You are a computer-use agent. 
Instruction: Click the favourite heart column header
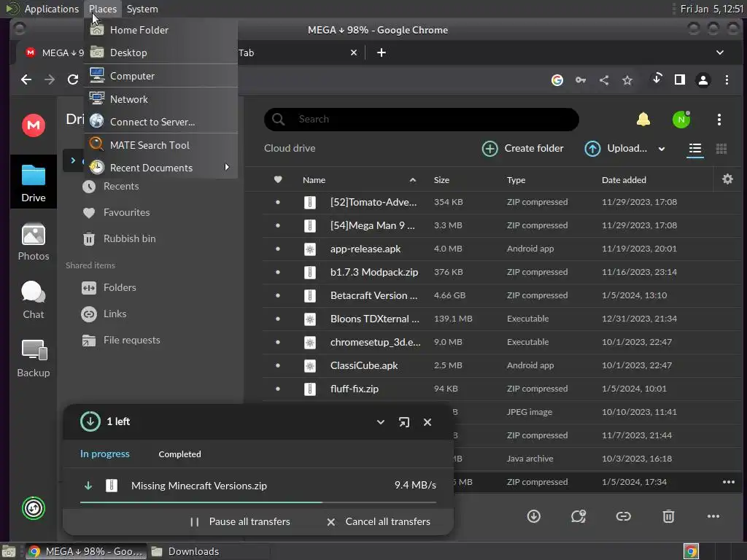point(278,179)
